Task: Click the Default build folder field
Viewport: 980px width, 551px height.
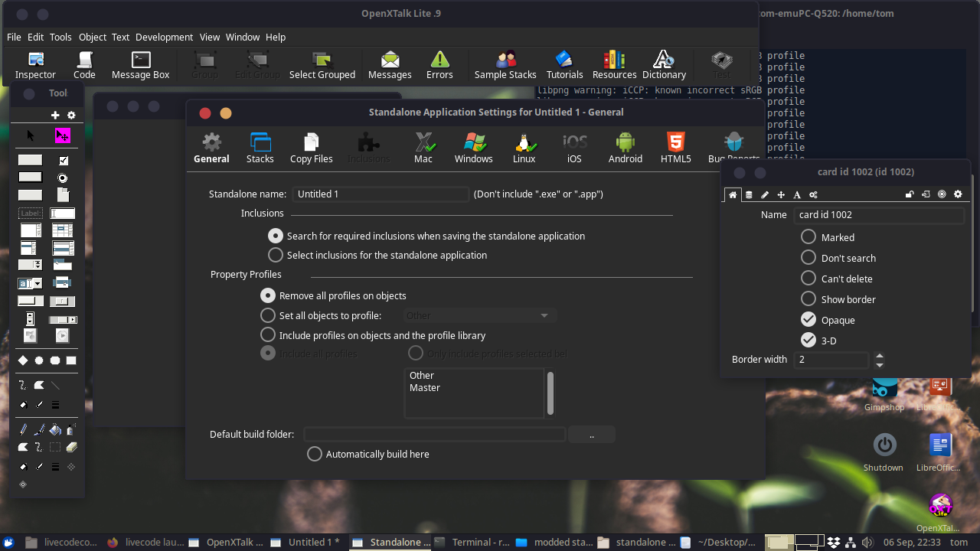Action: [435, 435]
